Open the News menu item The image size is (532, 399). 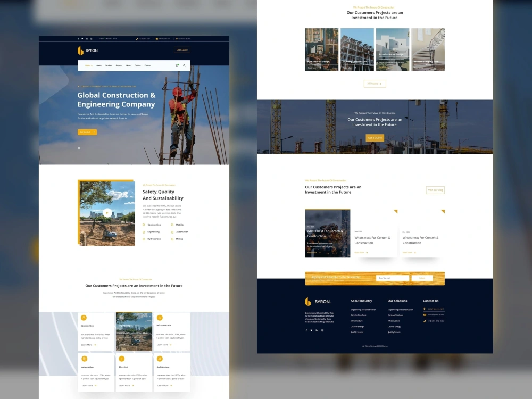pyautogui.click(x=128, y=65)
